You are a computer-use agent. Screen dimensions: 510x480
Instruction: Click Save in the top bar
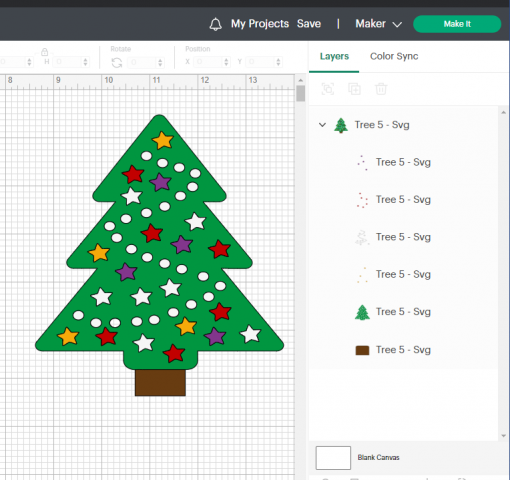coord(309,24)
